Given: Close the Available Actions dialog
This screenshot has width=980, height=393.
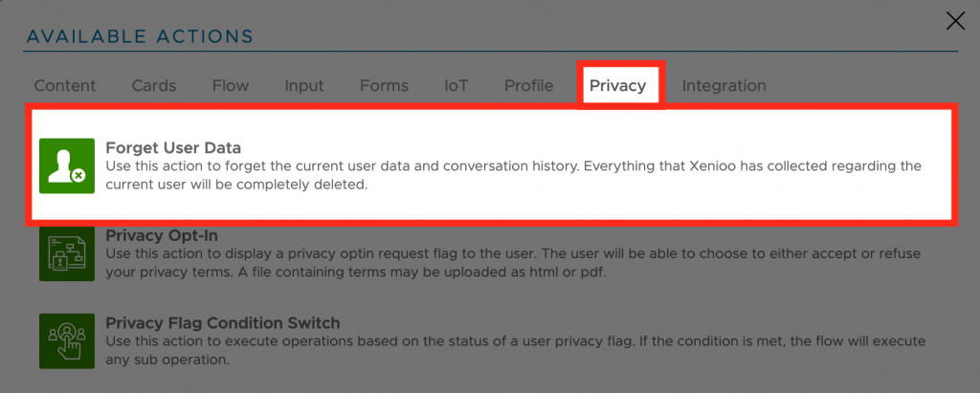Looking at the screenshot, I should 955,21.
